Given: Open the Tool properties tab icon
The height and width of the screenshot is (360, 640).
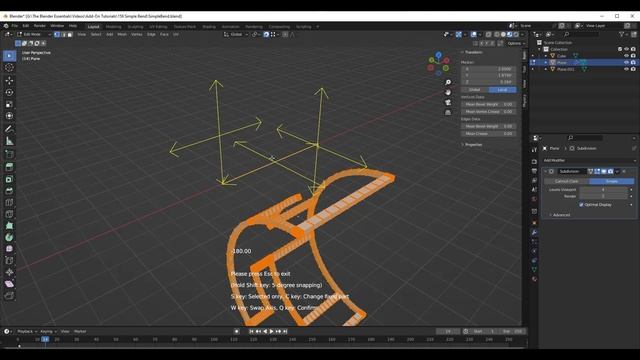Looking at the screenshot, I should (x=534, y=150).
